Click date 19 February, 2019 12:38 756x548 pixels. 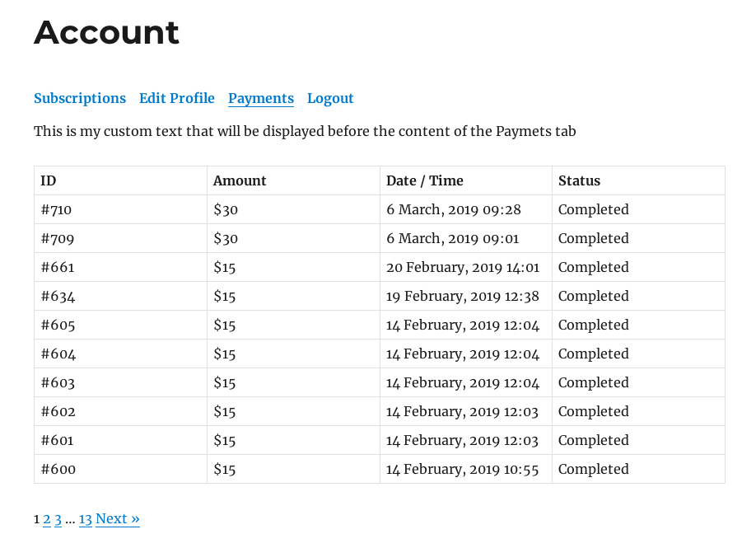[x=462, y=296]
